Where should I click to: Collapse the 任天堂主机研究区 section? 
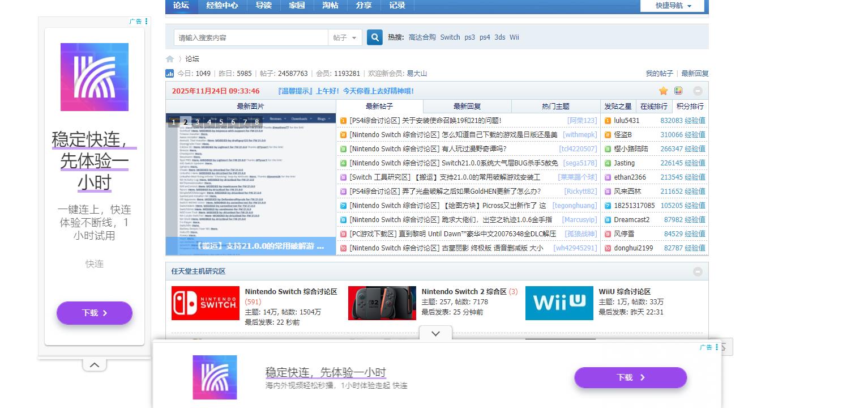point(698,271)
